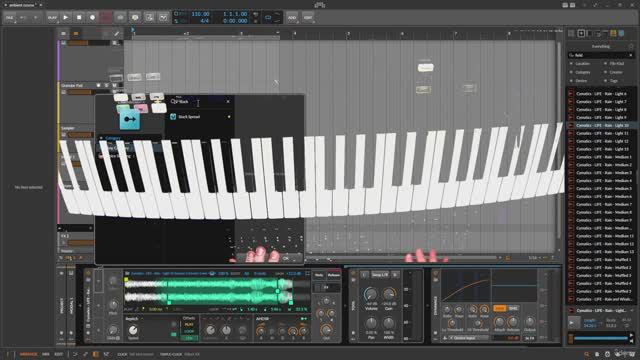Switch to the Release tab in the Sampler
Screen dimensions: 640x360
click(x=333, y=276)
